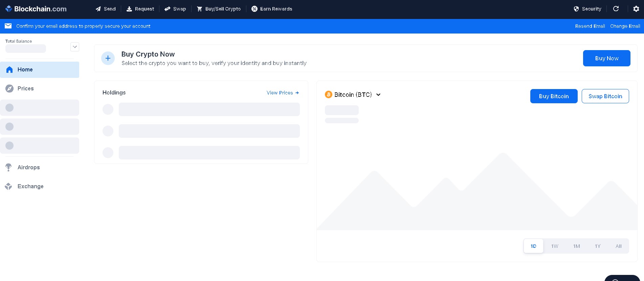Click the Request download icon
This screenshot has width=644, height=281.
129,9
